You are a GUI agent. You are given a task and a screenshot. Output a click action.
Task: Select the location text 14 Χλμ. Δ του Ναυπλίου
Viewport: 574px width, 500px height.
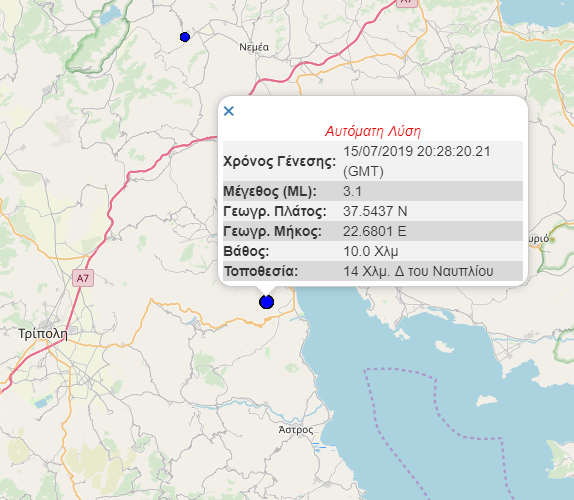pos(418,271)
